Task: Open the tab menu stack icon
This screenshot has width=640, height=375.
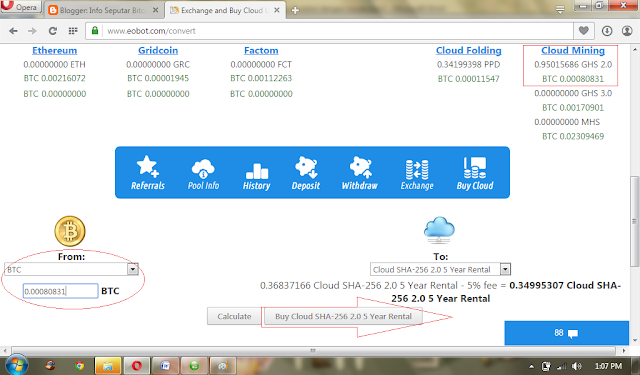Action: 560,10
